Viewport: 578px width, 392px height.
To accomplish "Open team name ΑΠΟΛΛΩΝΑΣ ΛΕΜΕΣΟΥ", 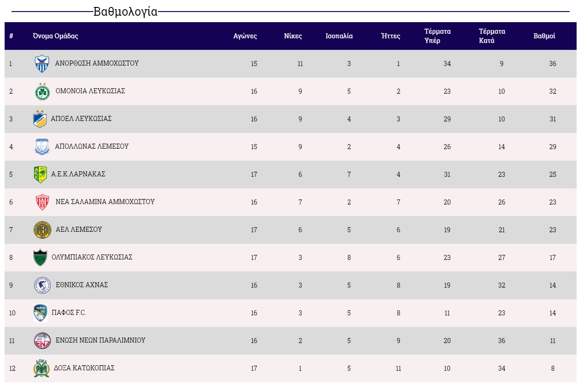I will click(x=92, y=146).
